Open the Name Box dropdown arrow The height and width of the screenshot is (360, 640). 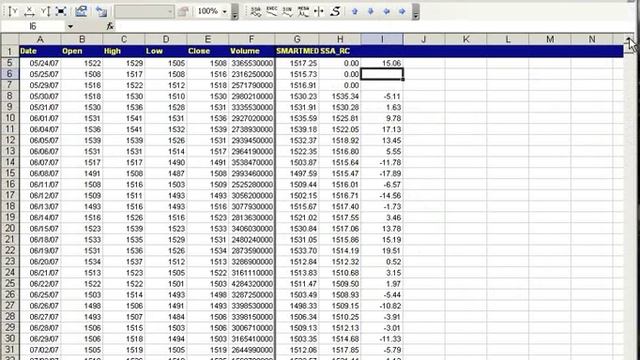pos(70,27)
